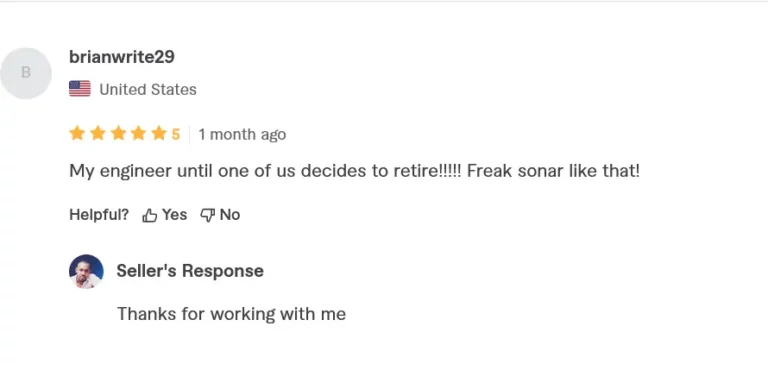
Task: Click the United States flag icon
Action: pos(80,89)
